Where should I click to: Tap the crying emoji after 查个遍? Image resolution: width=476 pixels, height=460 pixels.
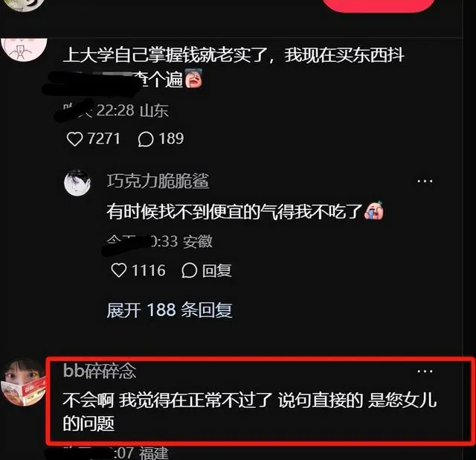point(193,78)
